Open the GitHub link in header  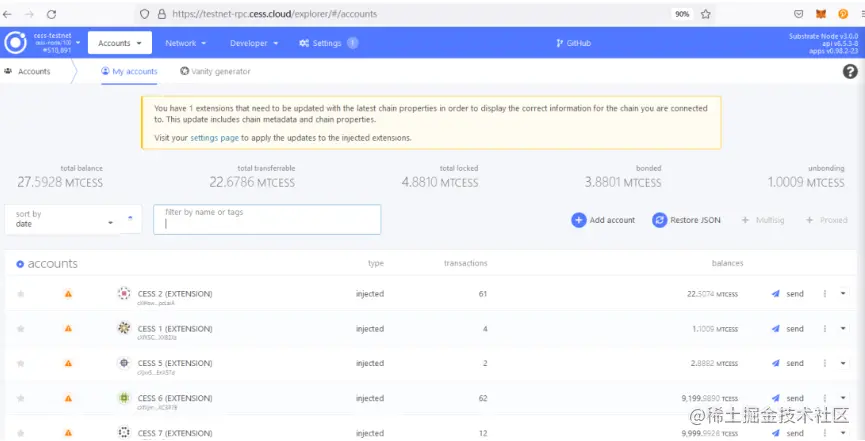point(574,43)
